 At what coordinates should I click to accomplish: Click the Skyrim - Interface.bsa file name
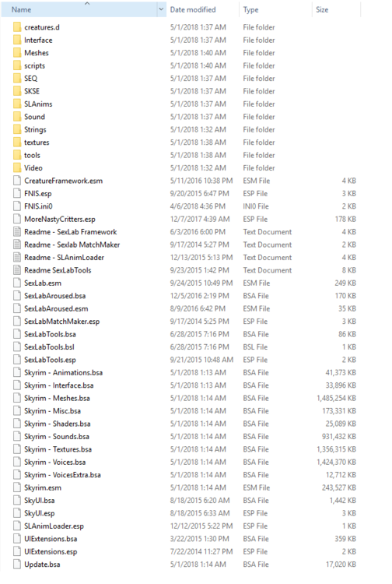click(x=59, y=385)
